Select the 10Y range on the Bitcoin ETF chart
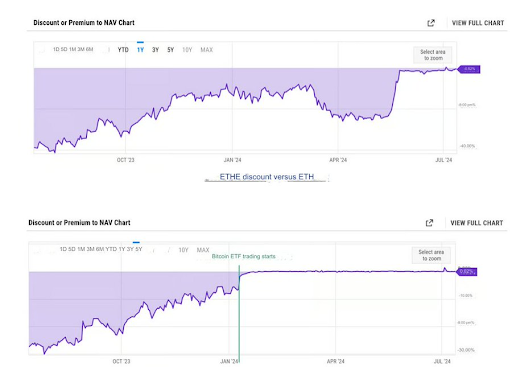The image size is (512, 367). click(184, 250)
